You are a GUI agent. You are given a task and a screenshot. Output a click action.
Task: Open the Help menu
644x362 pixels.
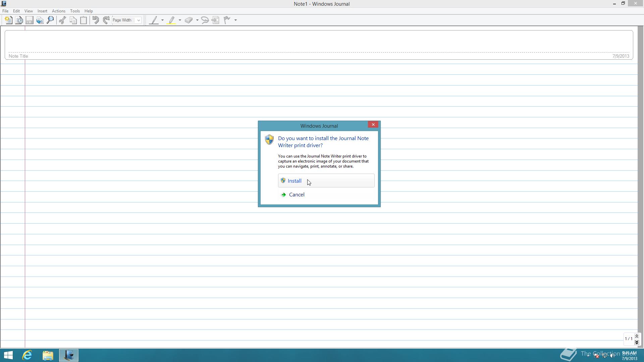pyautogui.click(x=89, y=11)
